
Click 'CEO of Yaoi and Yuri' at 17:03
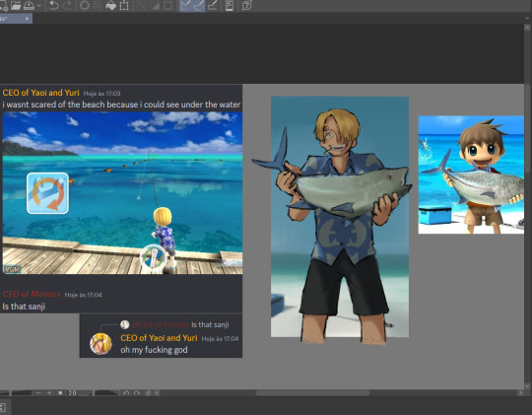coord(40,93)
